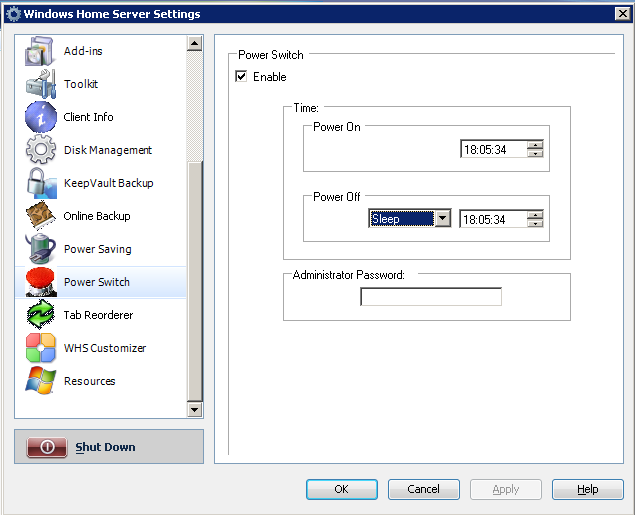Click the Power On time field 18:05:34
635x515 pixels.
tap(494, 149)
